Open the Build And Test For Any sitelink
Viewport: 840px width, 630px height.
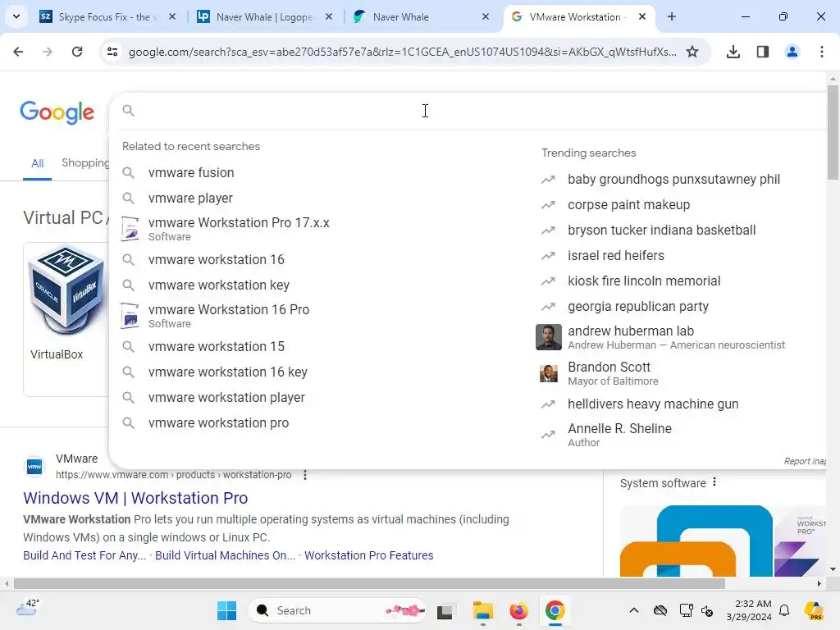(84, 555)
